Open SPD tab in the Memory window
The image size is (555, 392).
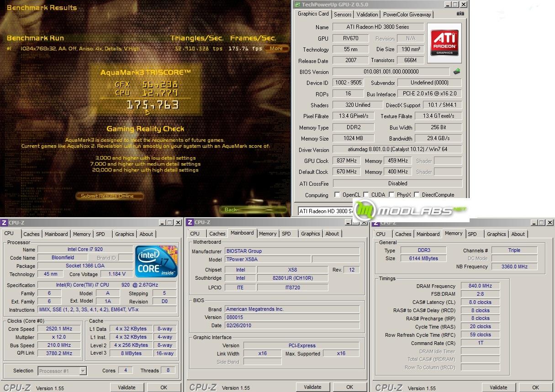472,234
